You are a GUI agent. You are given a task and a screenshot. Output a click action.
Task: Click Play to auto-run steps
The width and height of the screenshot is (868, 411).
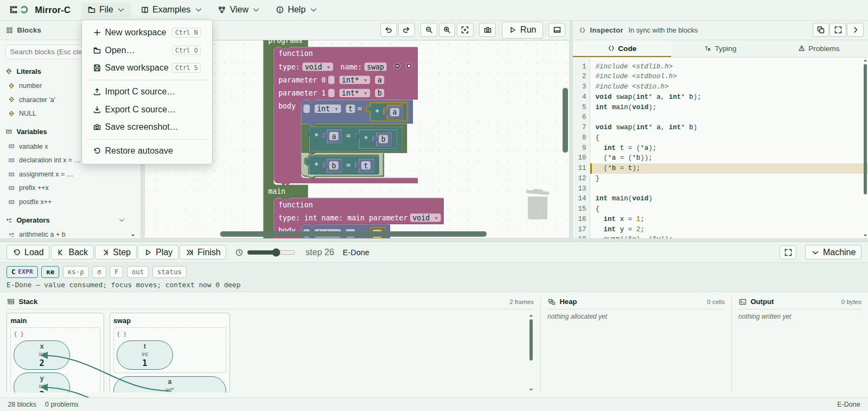tap(158, 252)
